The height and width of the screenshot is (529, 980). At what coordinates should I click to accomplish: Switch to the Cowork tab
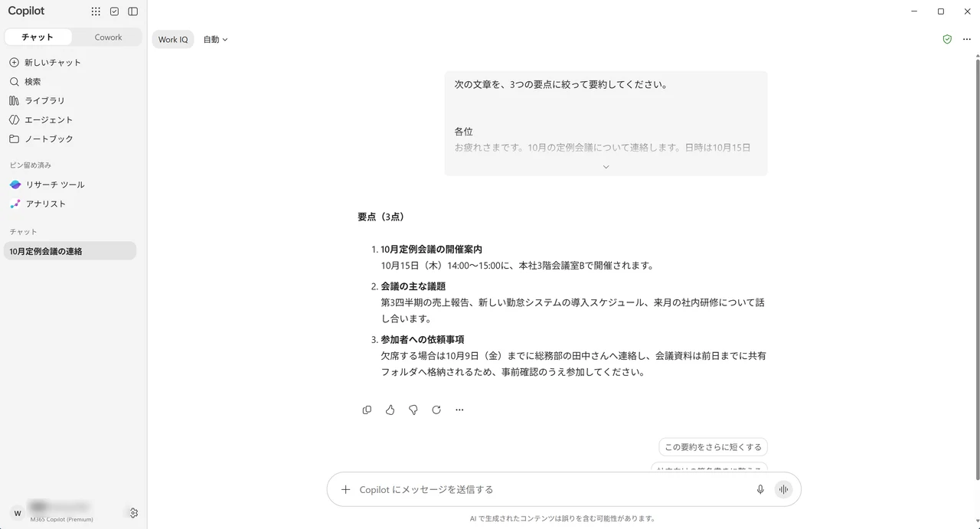(x=108, y=37)
